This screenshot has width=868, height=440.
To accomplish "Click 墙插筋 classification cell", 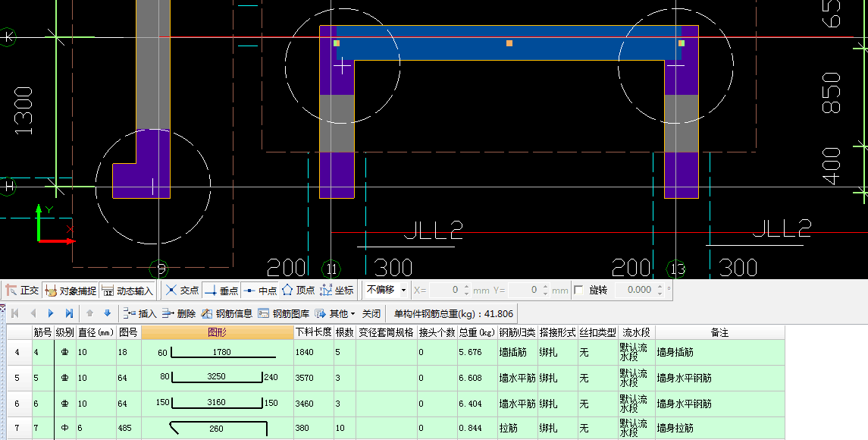I will (517, 353).
